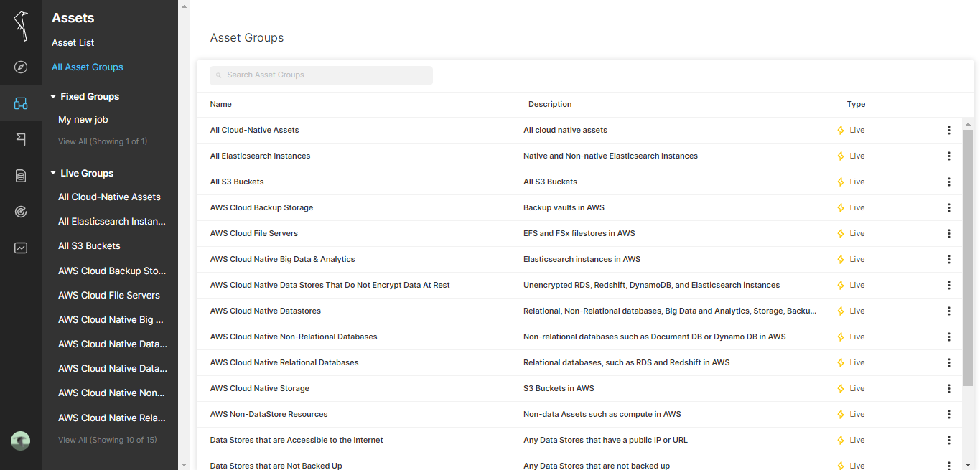Click the Search Asset Groups field
980x470 pixels.
321,75
